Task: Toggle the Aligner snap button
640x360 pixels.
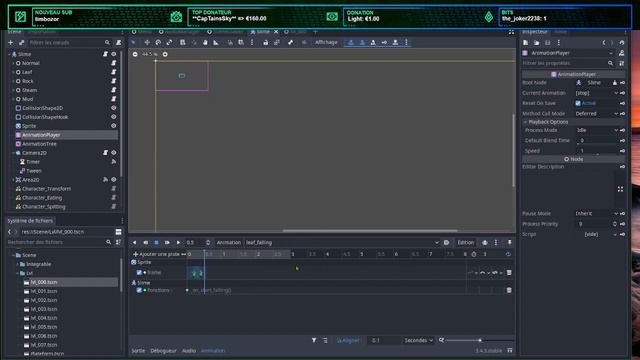Action: click(x=348, y=340)
